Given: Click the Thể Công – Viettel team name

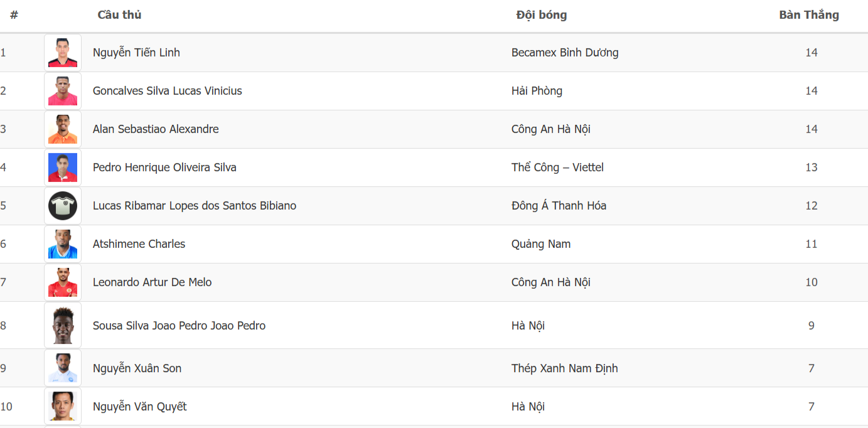Looking at the screenshot, I should (x=557, y=168).
